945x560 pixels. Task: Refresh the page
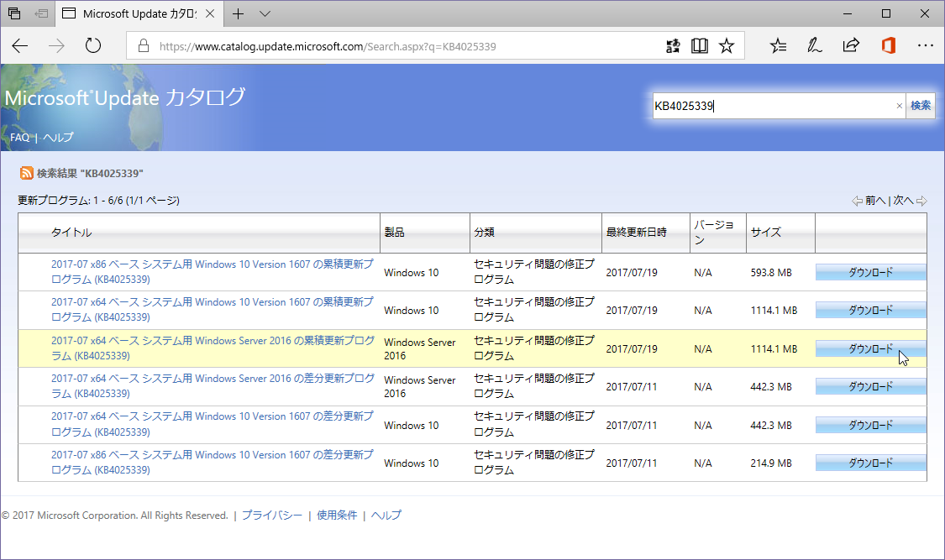click(x=92, y=46)
